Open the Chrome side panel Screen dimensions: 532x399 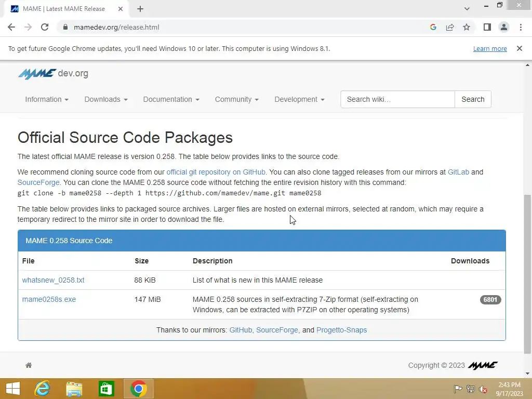487,27
